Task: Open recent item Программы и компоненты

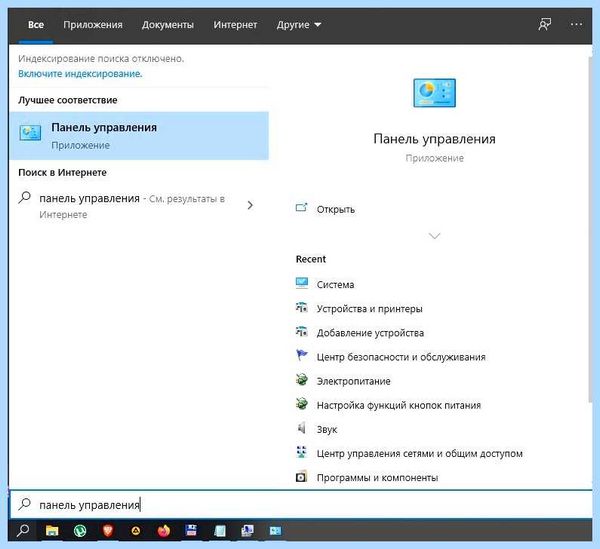Action: click(x=377, y=477)
